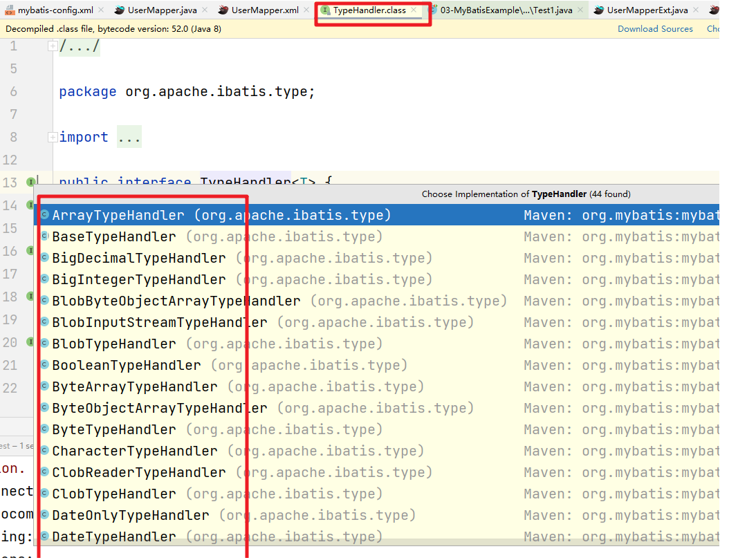The image size is (729, 560).
Task: Click the BigDecimalTypeHandler class icon
Action: click(x=45, y=257)
